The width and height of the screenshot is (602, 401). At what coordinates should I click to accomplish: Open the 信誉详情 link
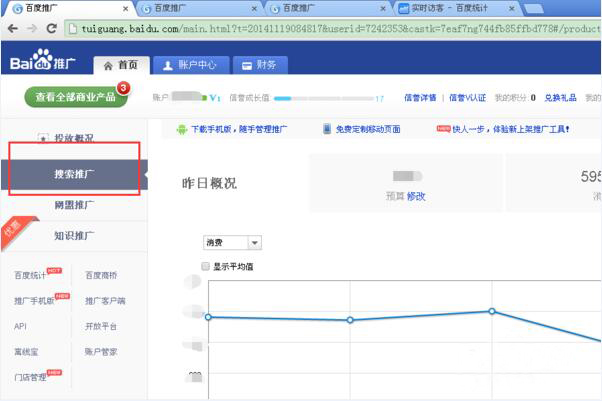click(420, 98)
